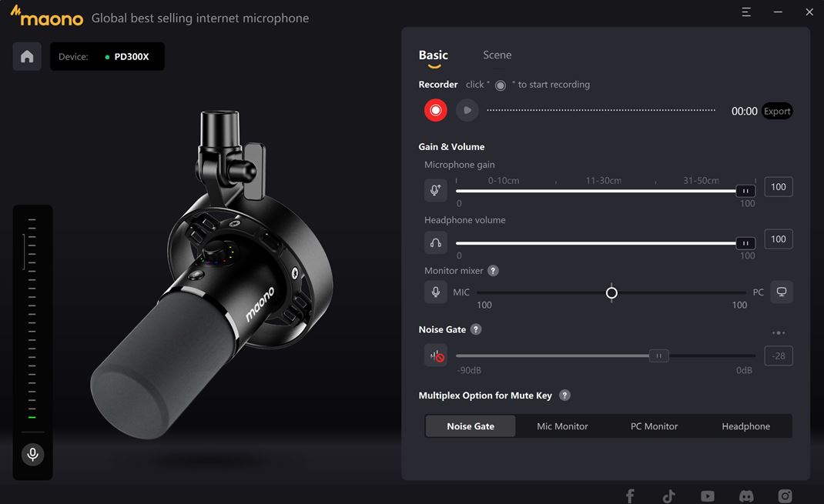Screen dimensions: 824x504
Task: Click the Microphone gain value field
Action: pos(779,187)
